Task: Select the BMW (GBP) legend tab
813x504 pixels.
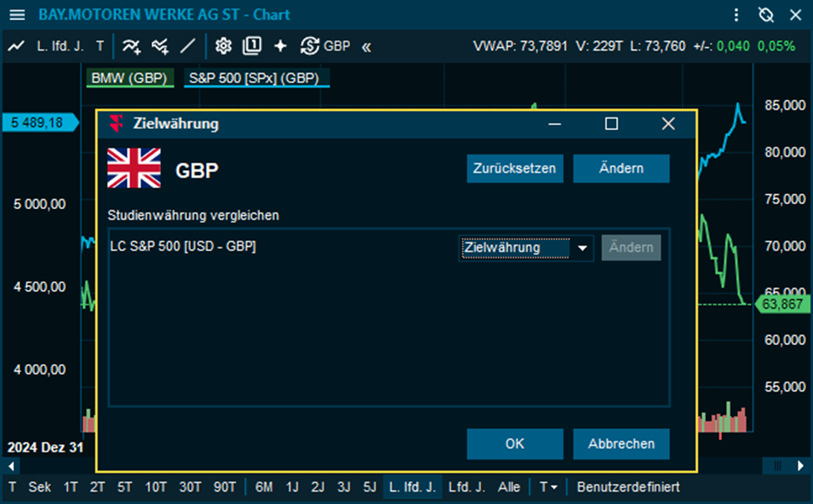Action: coord(129,78)
